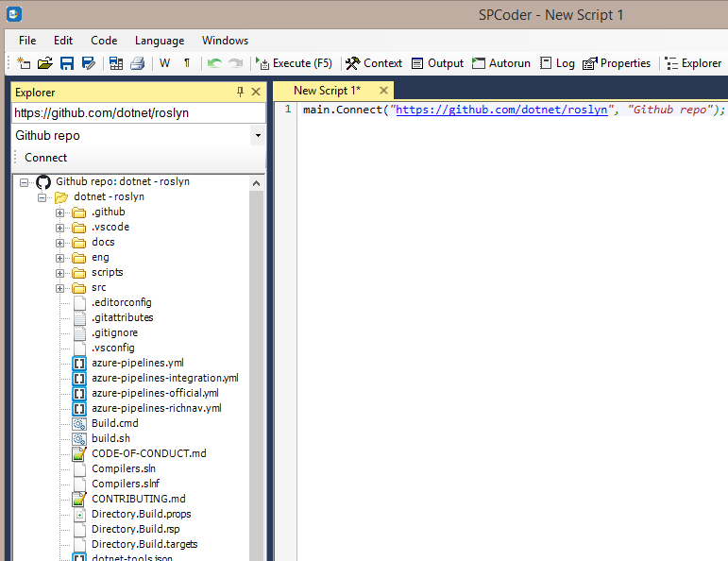This screenshot has height=561, width=728.
Task: Open the Language menu
Action: coord(160,41)
